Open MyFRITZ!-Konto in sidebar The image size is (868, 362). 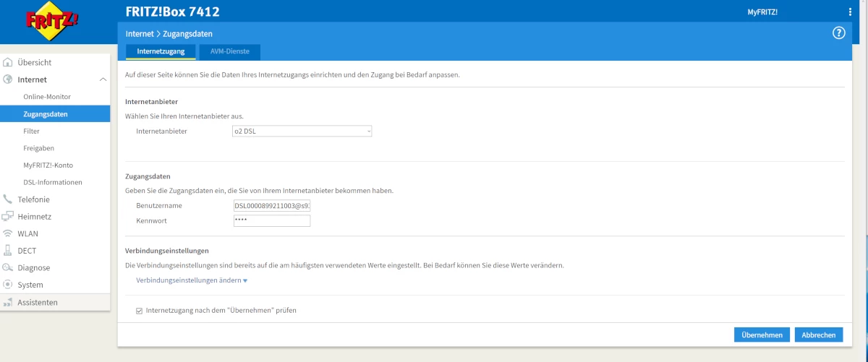pyautogui.click(x=48, y=165)
